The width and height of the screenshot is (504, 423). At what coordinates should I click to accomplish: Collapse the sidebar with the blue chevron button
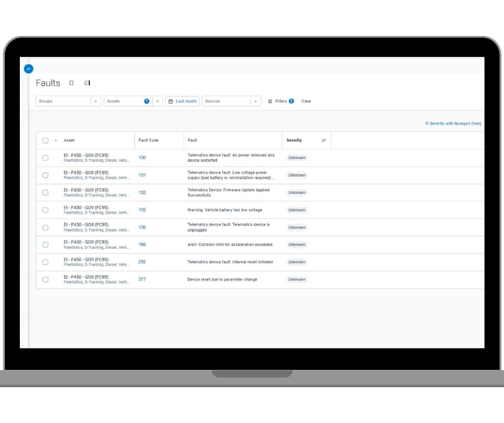click(28, 69)
